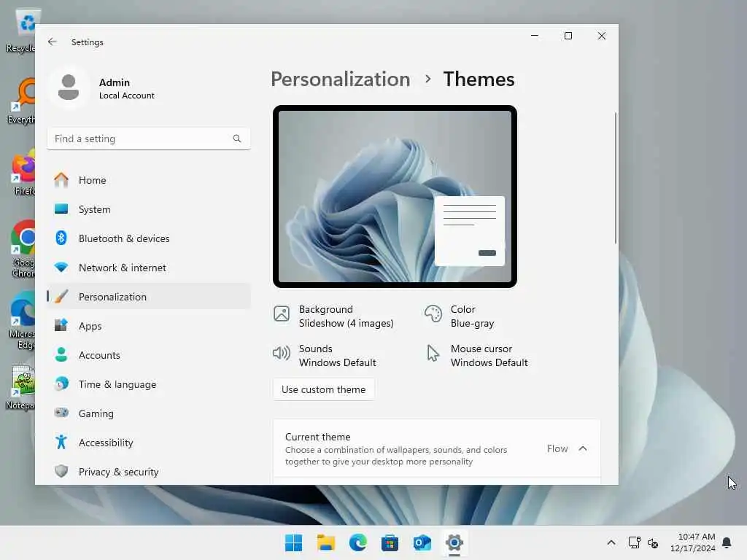Open Network & internet
This screenshot has height=560, width=747.
click(x=149, y=268)
